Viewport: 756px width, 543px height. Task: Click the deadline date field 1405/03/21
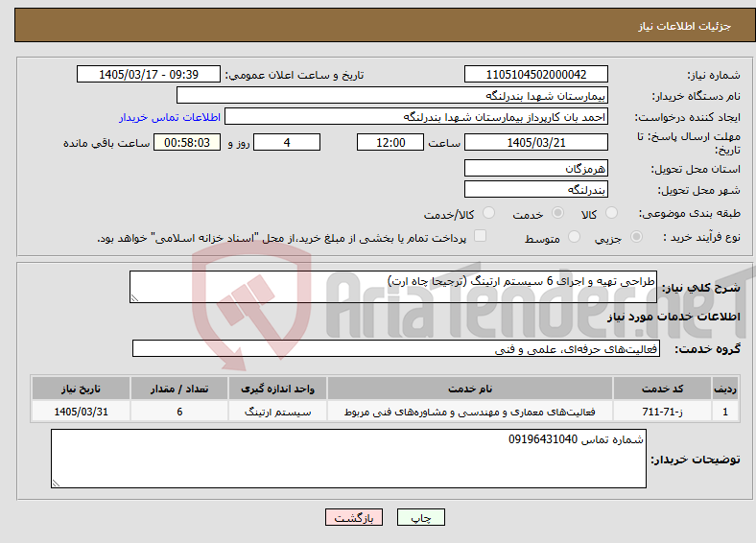535,142
